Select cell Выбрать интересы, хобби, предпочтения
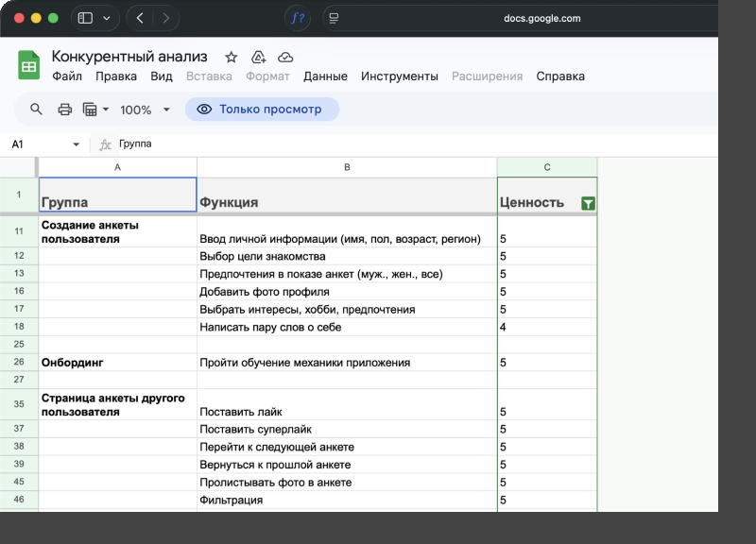 coord(347,310)
